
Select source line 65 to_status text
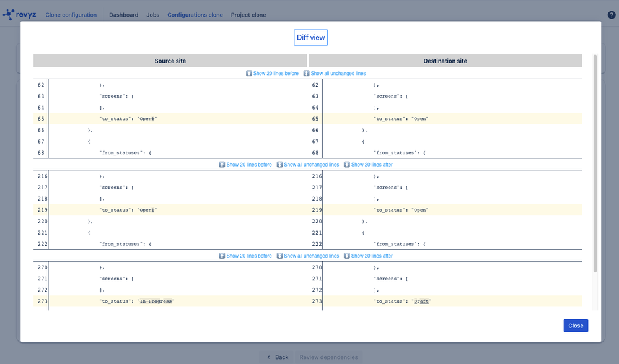[128, 119]
